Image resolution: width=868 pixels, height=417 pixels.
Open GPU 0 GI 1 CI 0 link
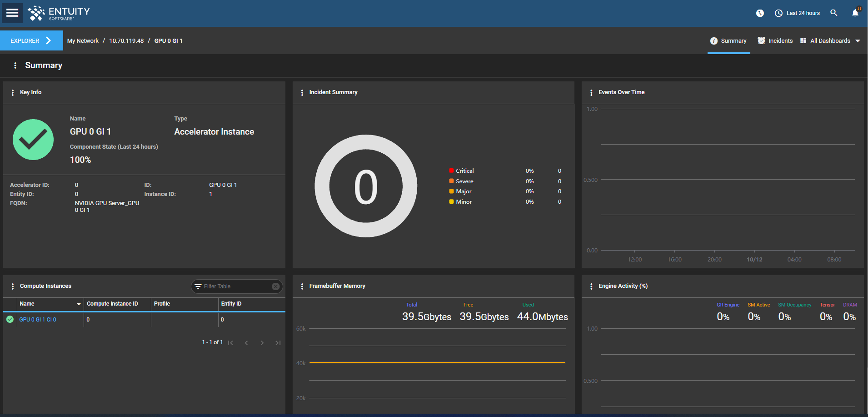38,320
